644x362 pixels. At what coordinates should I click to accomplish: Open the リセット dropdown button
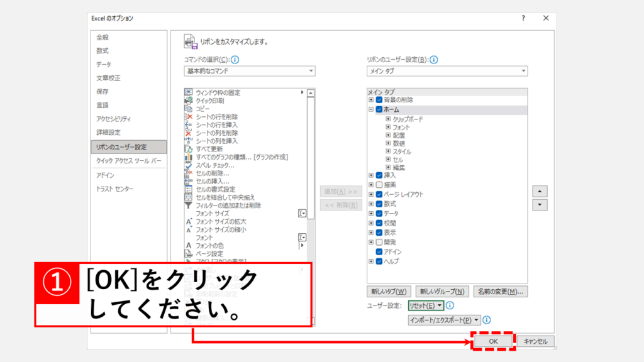(x=426, y=305)
